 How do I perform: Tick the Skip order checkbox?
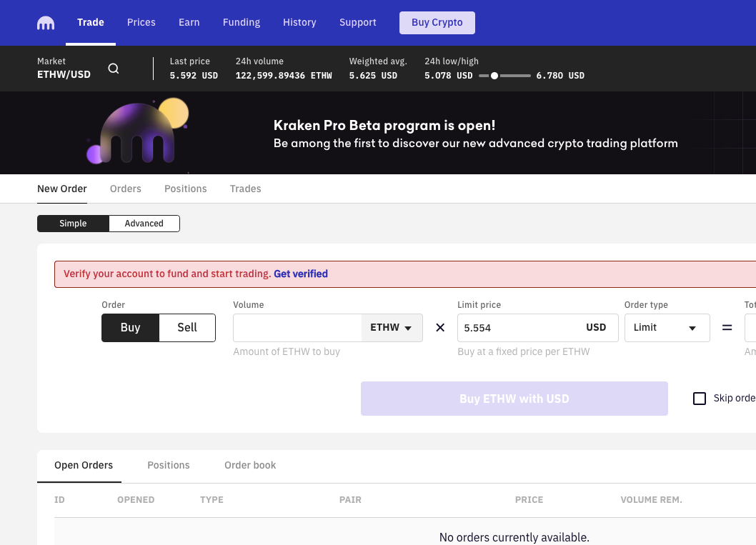click(x=699, y=399)
